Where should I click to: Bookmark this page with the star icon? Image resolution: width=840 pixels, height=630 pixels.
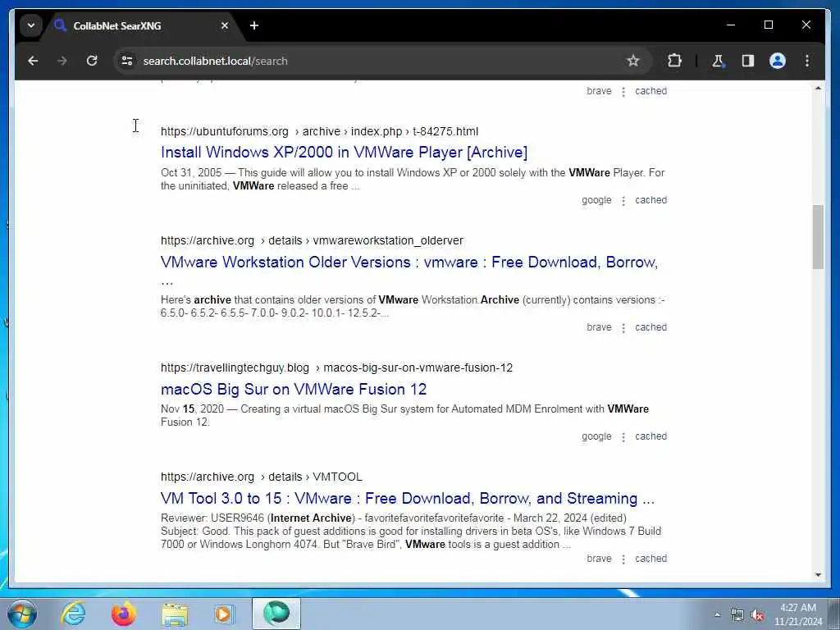click(632, 61)
